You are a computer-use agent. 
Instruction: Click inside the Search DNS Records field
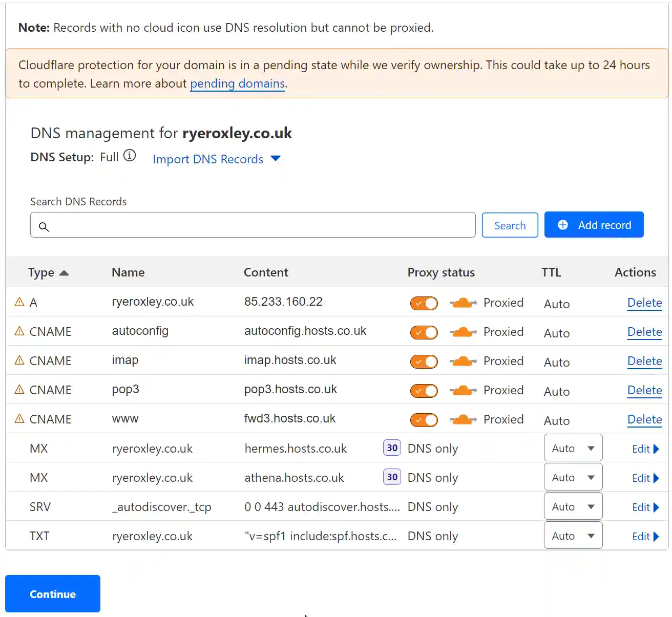253,225
